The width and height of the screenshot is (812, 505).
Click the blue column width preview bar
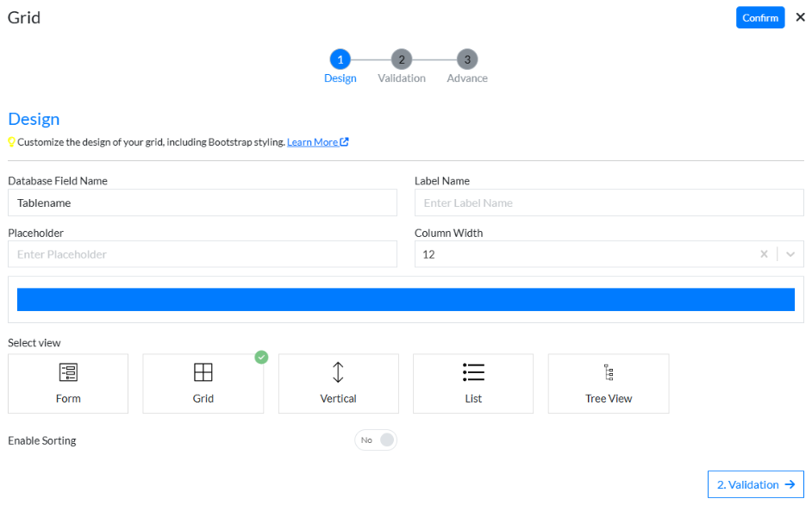[x=405, y=298]
